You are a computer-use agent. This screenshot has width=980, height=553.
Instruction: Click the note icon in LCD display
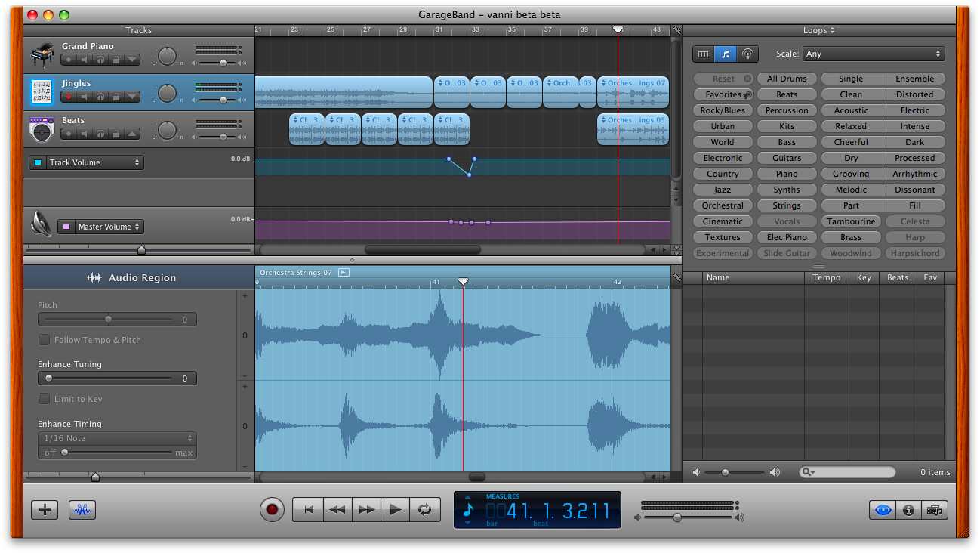click(467, 510)
